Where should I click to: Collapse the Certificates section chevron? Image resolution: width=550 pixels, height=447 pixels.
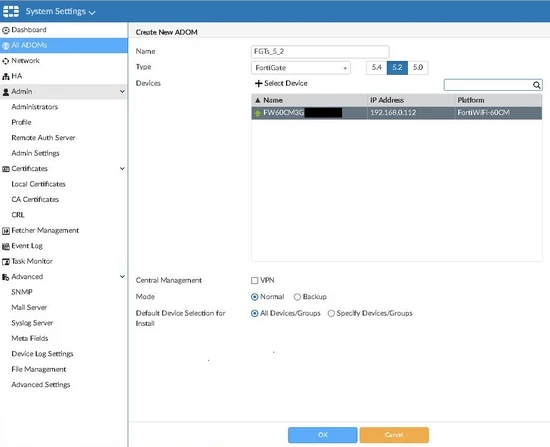(122, 169)
